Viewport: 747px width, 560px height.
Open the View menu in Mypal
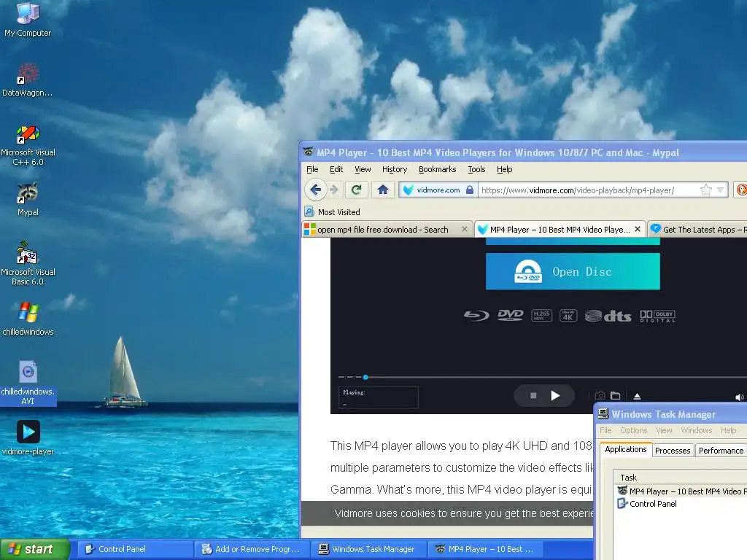point(363,169)
